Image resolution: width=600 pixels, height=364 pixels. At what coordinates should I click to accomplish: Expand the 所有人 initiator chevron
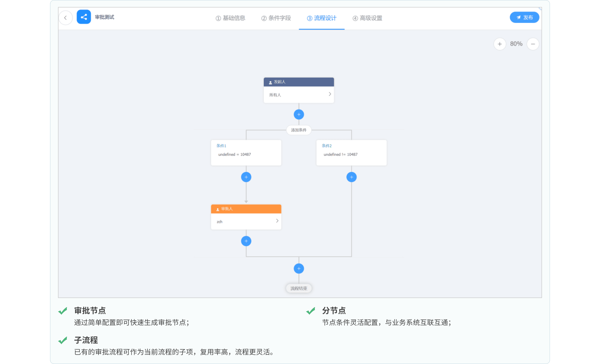[330, 94]
